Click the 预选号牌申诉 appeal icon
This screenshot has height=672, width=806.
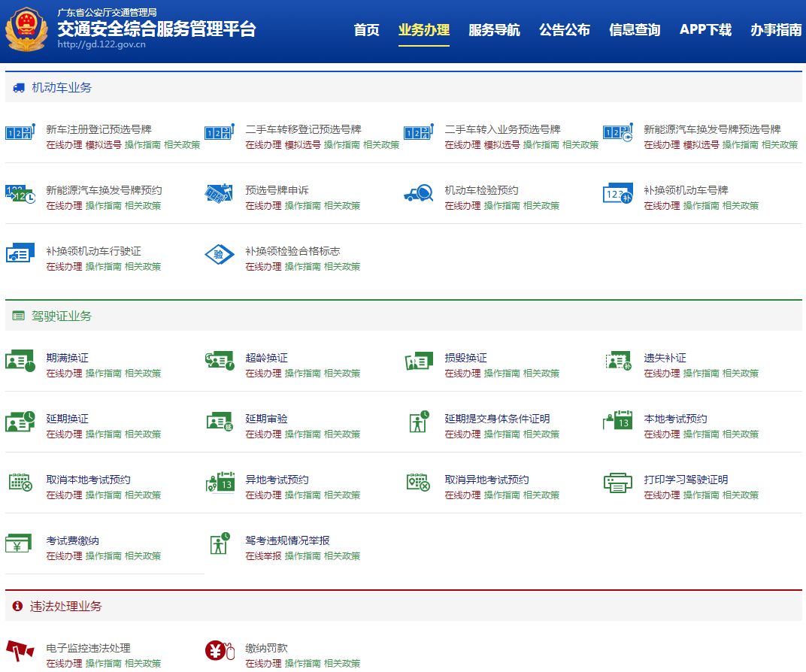[x=220, y=194]
